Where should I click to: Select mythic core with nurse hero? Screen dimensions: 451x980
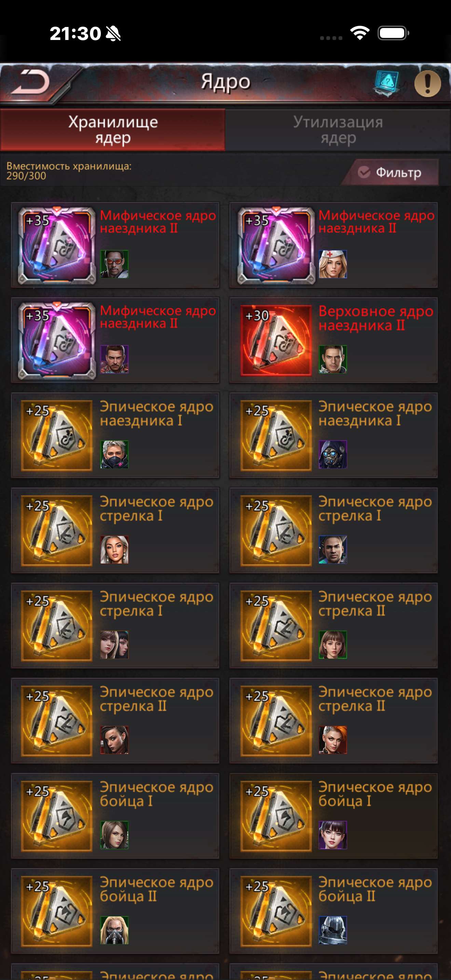tap(333, 245)
